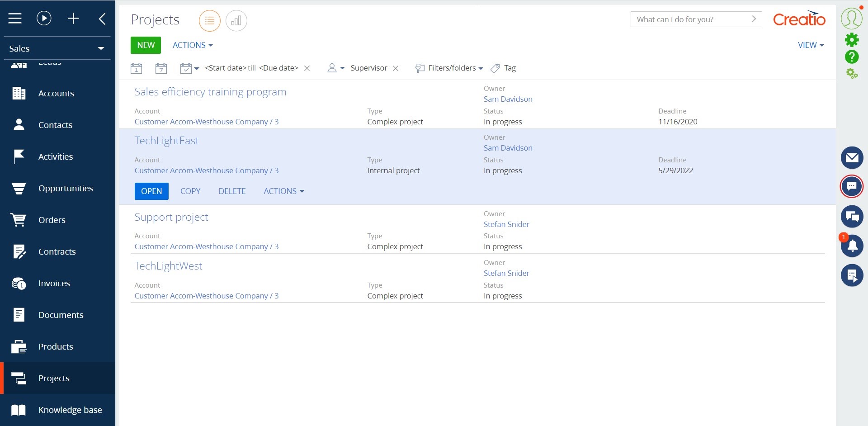Switch to analytics view using chart icon
Image resolution: width=868 pixels, height=426 pixels.
(236, 20)
